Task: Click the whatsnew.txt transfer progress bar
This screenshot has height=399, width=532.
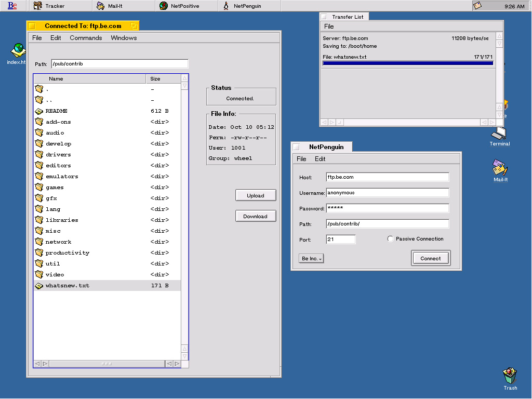Action: coord(408,63)
